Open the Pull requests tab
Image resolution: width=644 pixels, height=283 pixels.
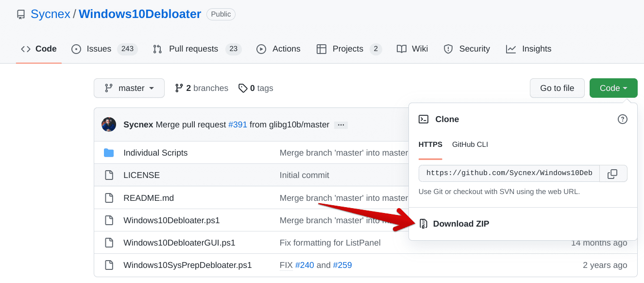197,49
